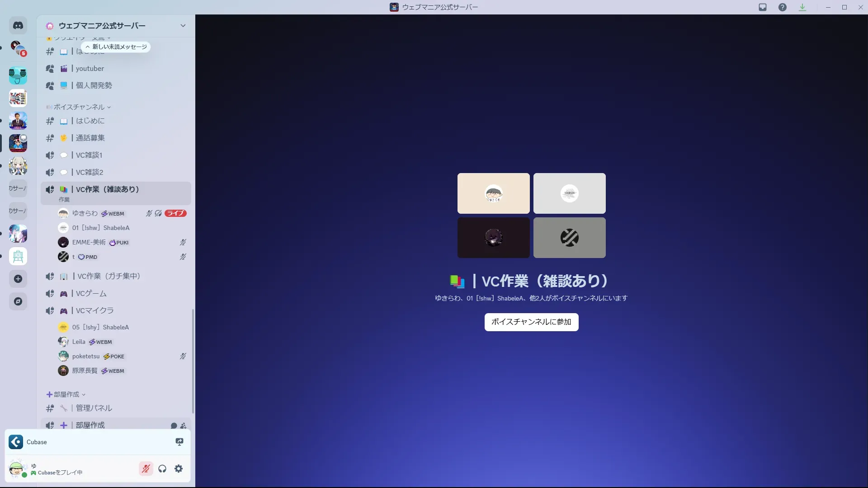
Task: Click ボイスチャンネルに参加 button
Action: pyautogui.click(x=531, y=322)
